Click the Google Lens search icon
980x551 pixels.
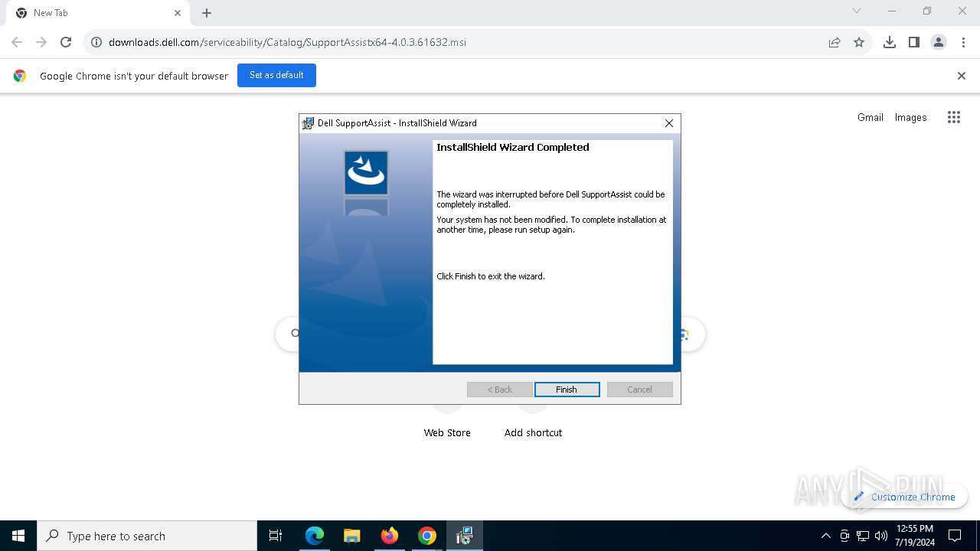[x=684, y=334]
